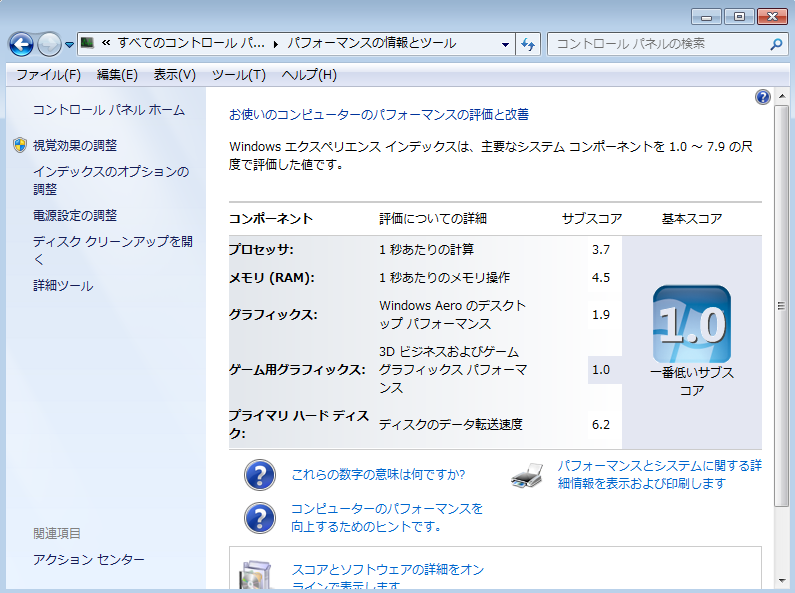Open the ヘルプ(H) menu
Image resolution: width=795 pixels, height=593 pixels.
[309, 75]
